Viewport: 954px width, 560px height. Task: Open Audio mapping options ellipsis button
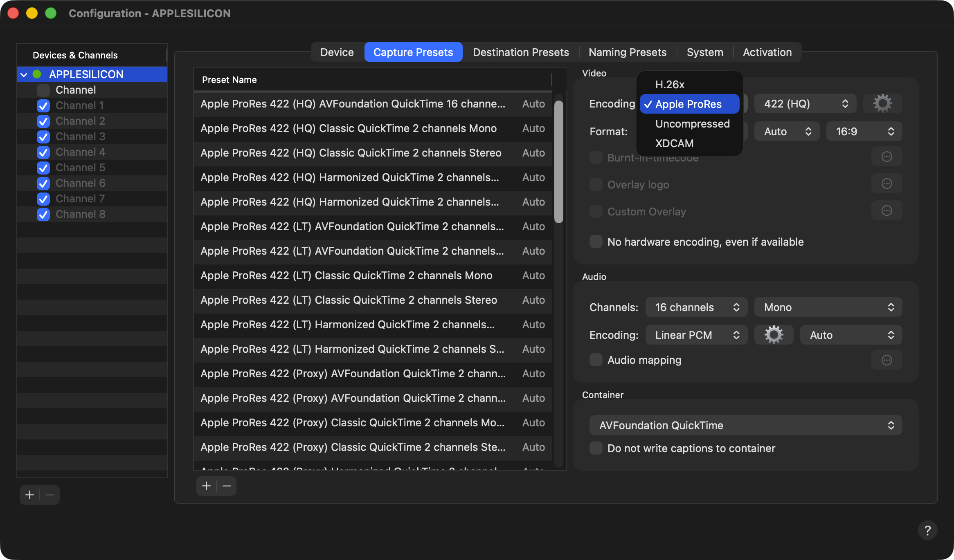tap(886, 361)
